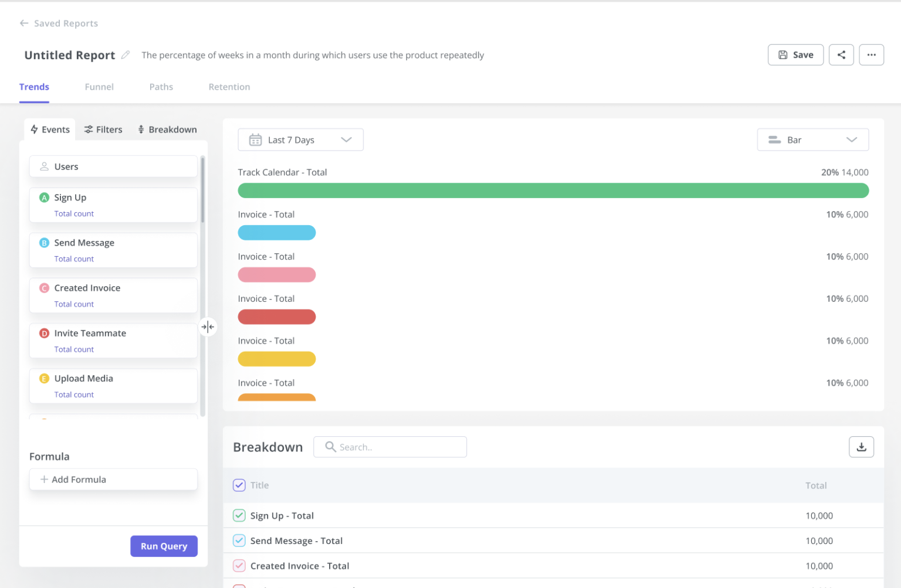Change Total count under Created Invoice
This screenshot has width=901, height=588.
pos(74,304)
